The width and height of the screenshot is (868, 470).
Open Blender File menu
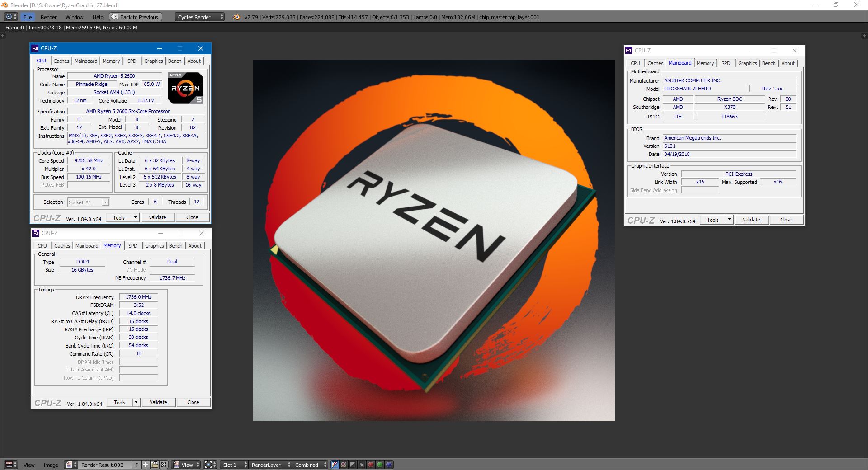click(28, 17)
